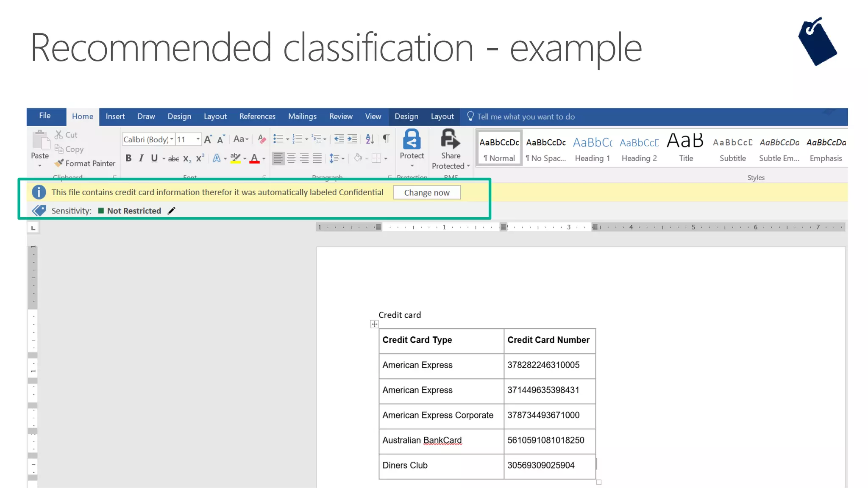Click the Sort A-Z icon
This screenshot has height=488, width=868.
[370, 139]
